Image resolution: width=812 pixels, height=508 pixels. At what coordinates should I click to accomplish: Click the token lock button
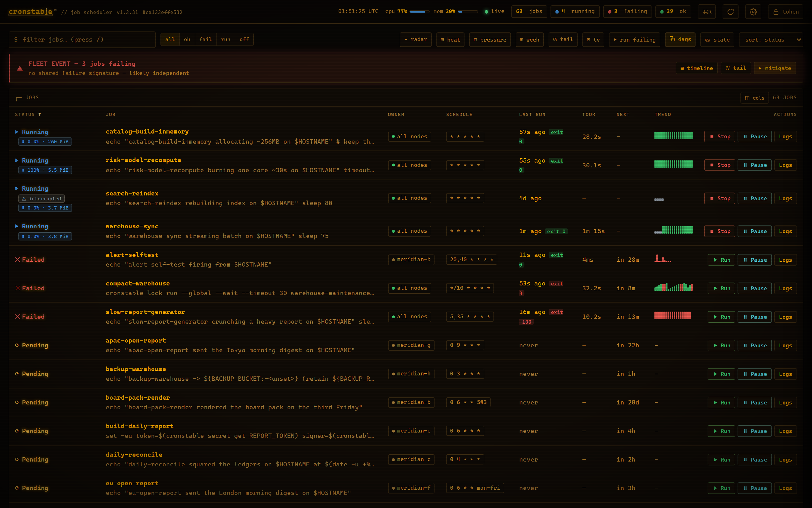tap(785, 12)
